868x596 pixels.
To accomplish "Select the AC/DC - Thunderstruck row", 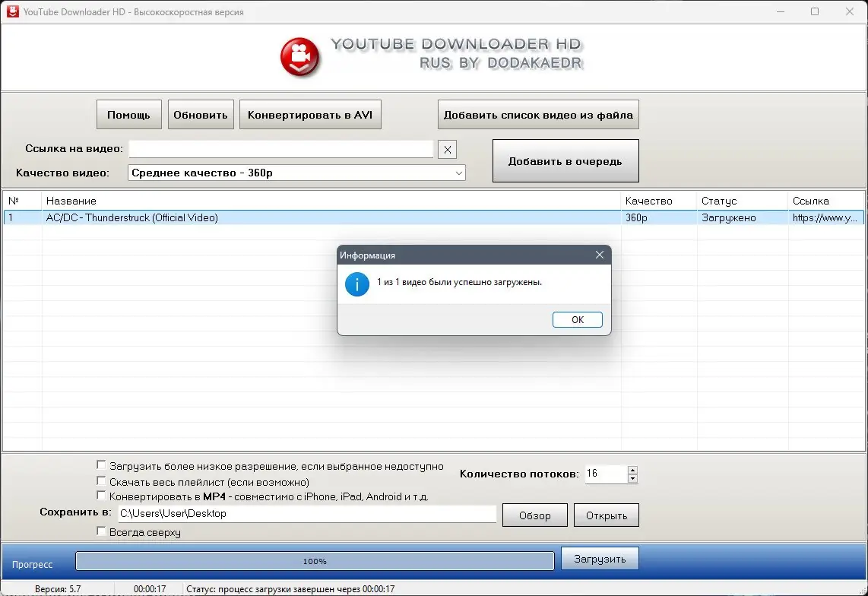I will [x=433, y=217].
